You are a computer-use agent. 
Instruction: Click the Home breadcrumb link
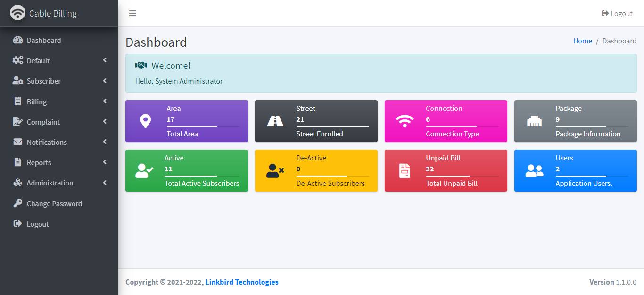(583, 41)
